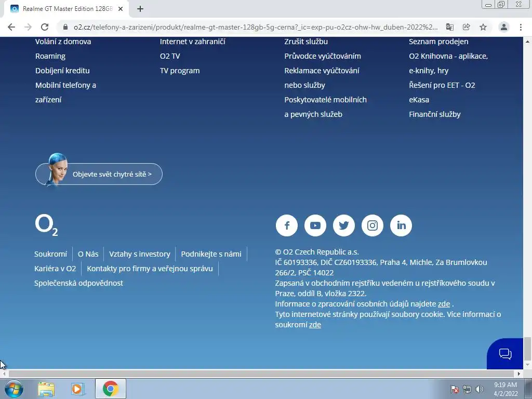
Task: Go forward with browser forward arrow
Action: click(28, 27)
